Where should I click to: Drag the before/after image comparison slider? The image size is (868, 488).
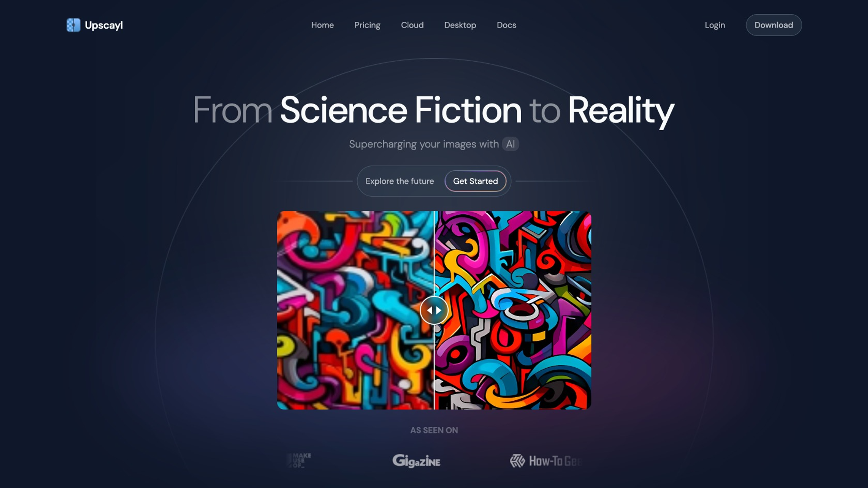pos(434,310)
